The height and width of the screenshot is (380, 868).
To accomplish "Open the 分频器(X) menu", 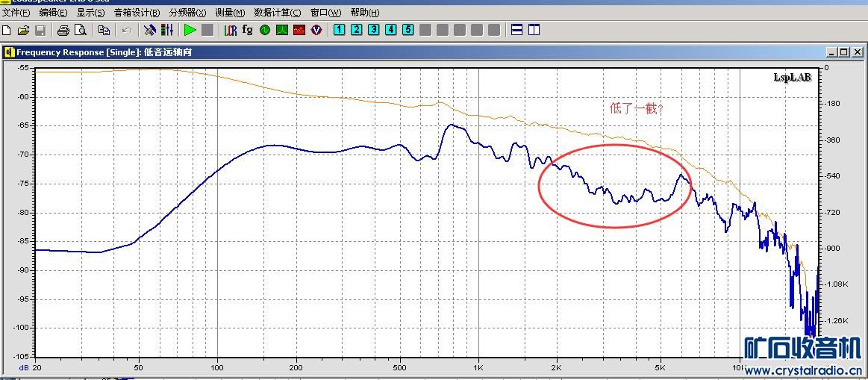I will click(x=187, y=13).
